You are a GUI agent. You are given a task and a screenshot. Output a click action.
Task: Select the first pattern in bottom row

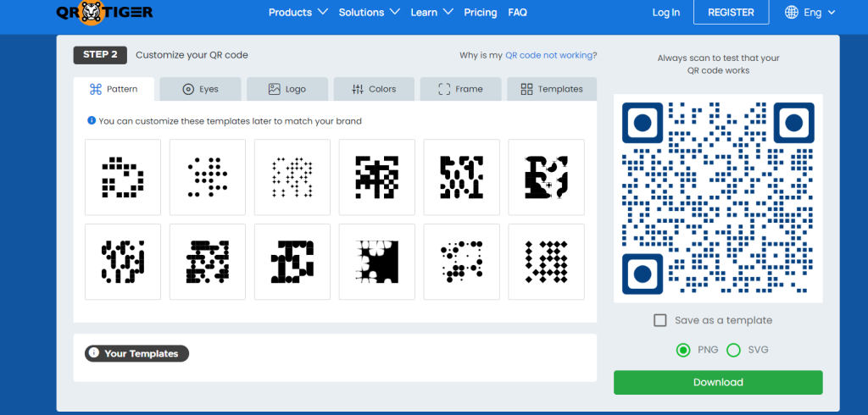(x=123, y=262)
